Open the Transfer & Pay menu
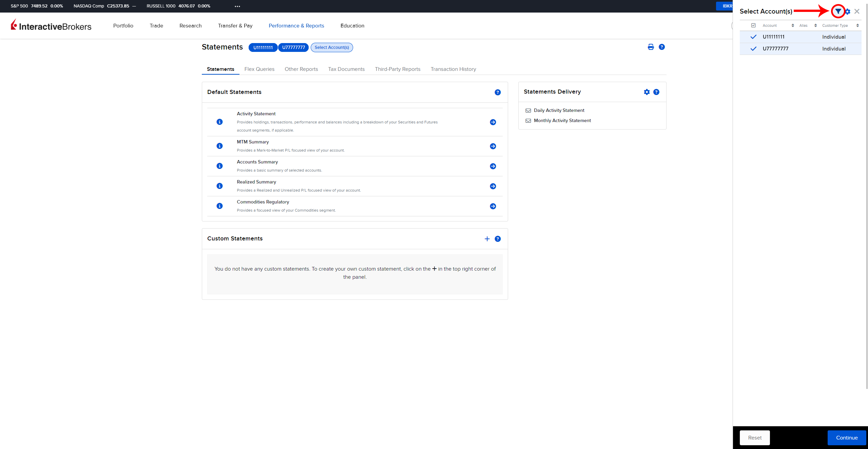This screenshot has height=449, width=868. click(235, 26)
